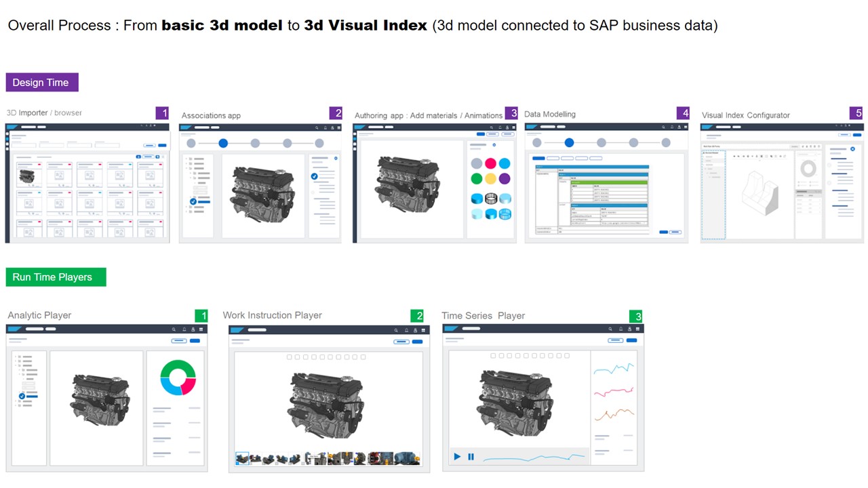Close the Visual Index Configurator side panel
Screen dimensions: 868x488
pos(852,148)
